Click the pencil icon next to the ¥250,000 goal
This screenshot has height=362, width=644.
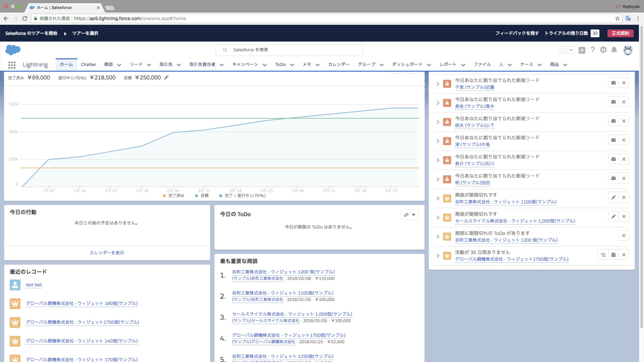click(x=166, y=78)
